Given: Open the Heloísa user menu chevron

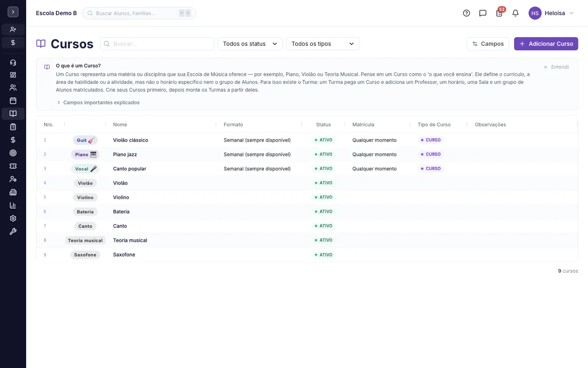Looking at the screenshot, I should click(x=572, y=13).
